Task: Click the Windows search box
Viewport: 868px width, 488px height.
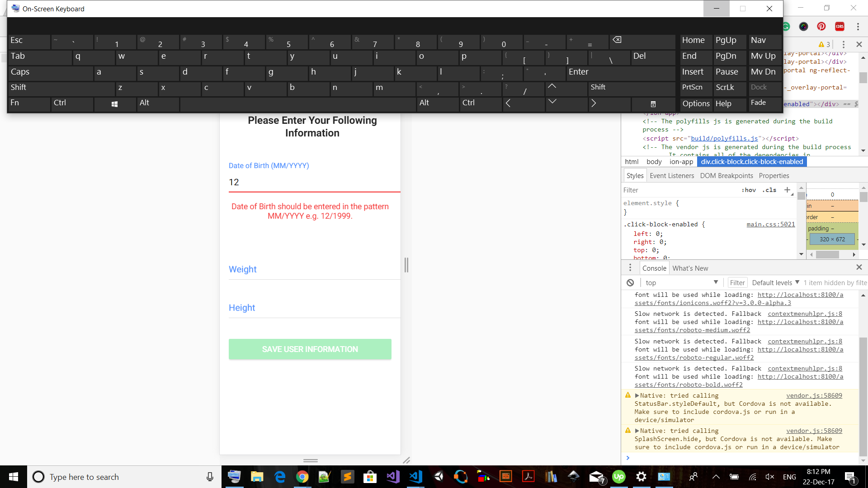Action: pos(125,477)
